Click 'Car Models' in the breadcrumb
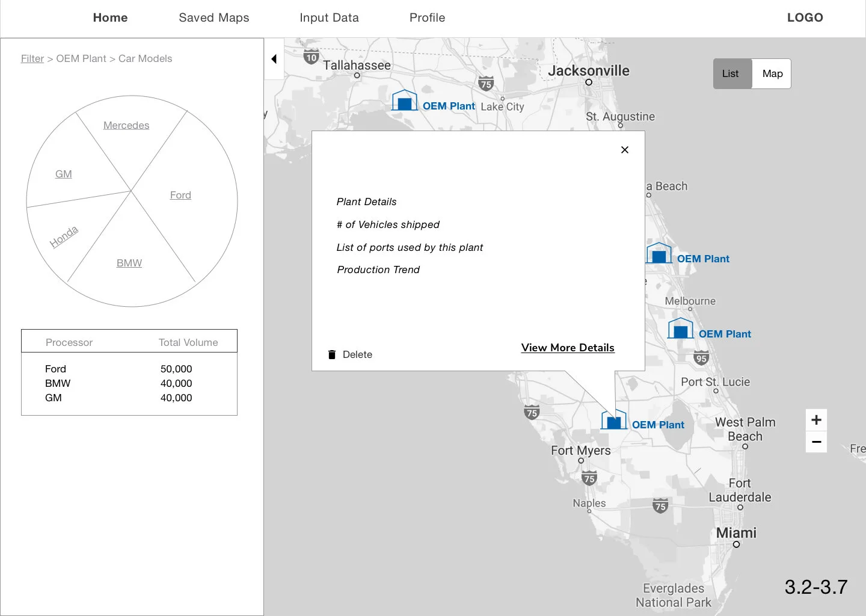 point(146,58)
